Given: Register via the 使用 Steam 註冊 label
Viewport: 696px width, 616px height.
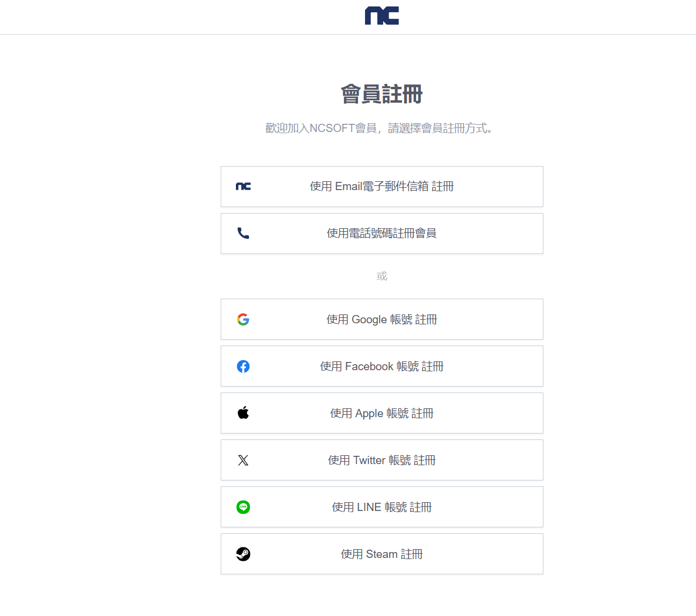Looking at the screenshot, I should (381, 554).
